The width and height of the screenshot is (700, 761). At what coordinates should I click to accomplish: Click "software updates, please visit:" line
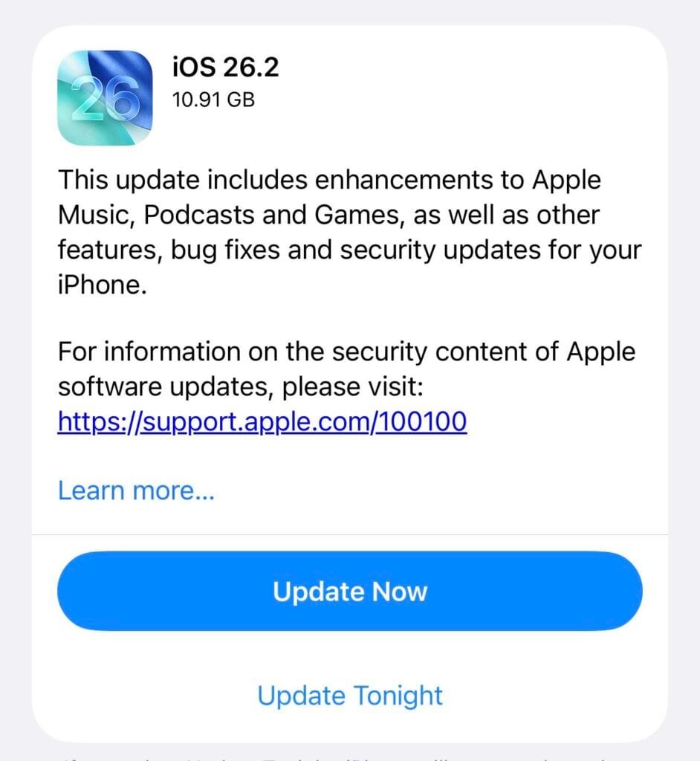[241, 386]
